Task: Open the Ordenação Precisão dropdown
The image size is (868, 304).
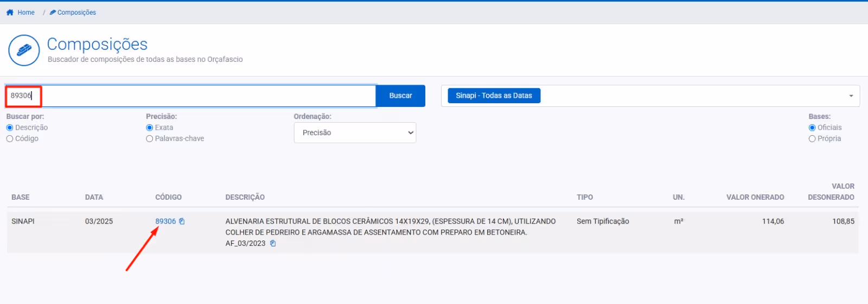Action: click(x=355, y=132)
